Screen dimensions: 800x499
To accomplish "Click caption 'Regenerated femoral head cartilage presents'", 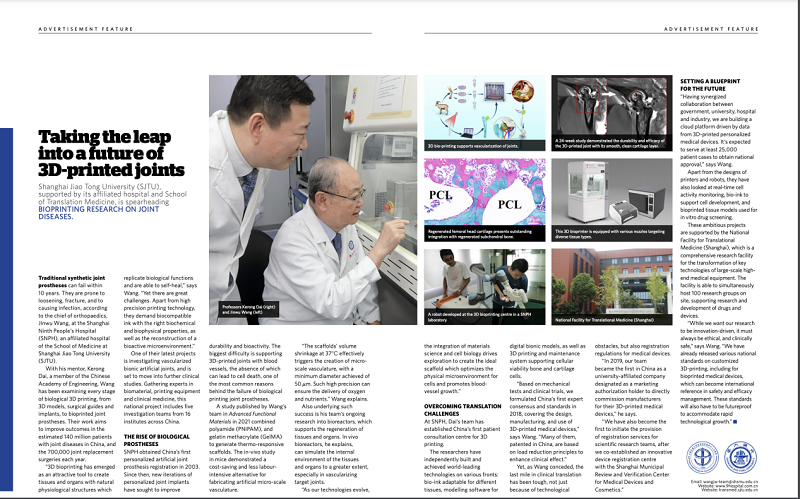I will tap(480, 234).
